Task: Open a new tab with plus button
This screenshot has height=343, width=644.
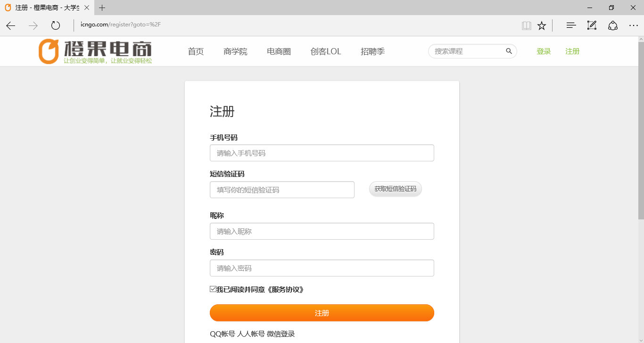Action: (x=102, y=8)
